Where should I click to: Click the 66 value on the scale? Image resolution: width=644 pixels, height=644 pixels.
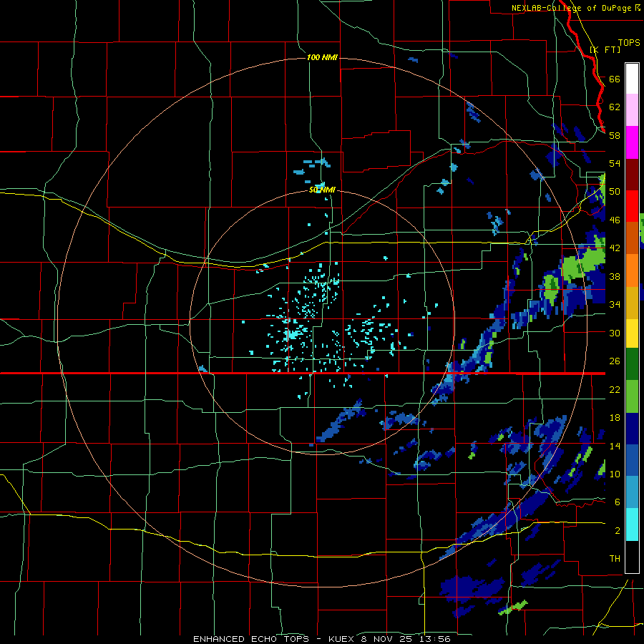click(615, 79)
